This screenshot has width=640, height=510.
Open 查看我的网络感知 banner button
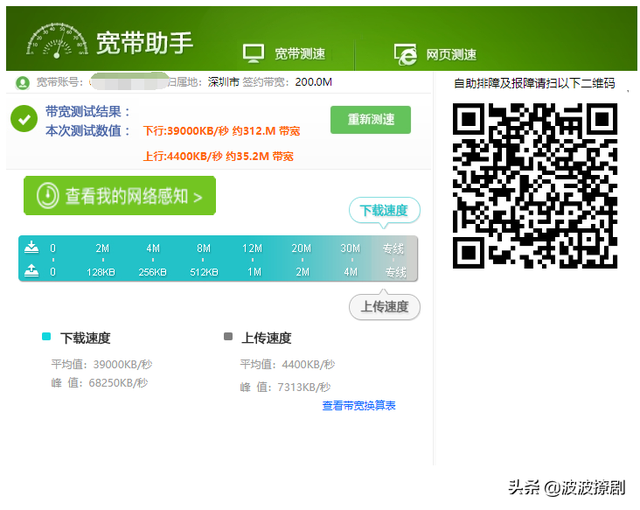coord(120,195)
